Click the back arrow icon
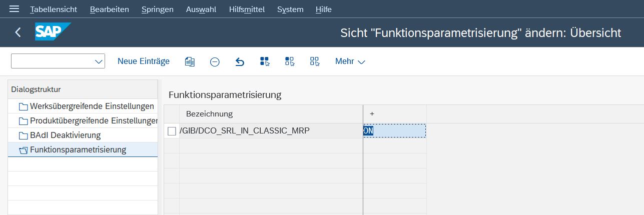 pos(18,32)
